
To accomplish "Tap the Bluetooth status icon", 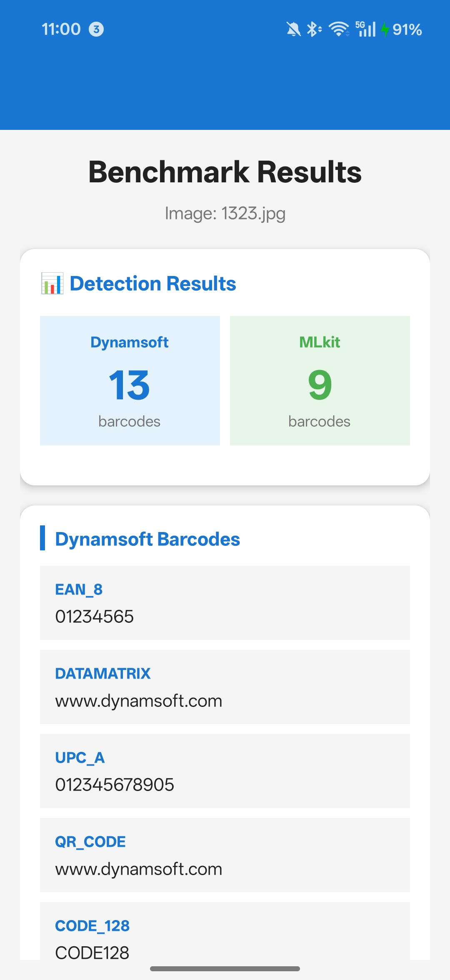I will click(x=314, y=29).
